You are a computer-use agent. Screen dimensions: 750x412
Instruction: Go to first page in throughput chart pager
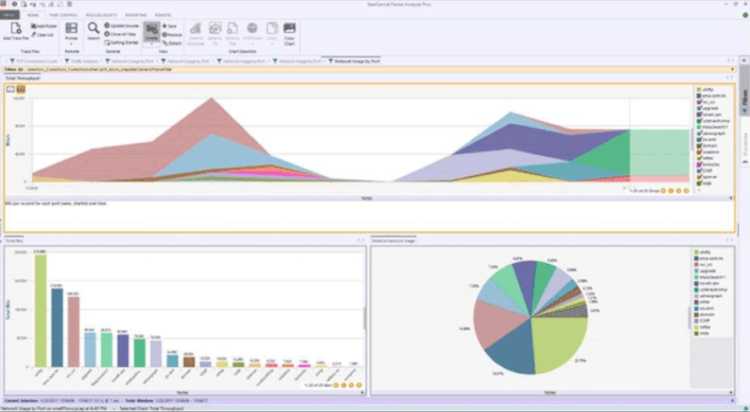663,190
